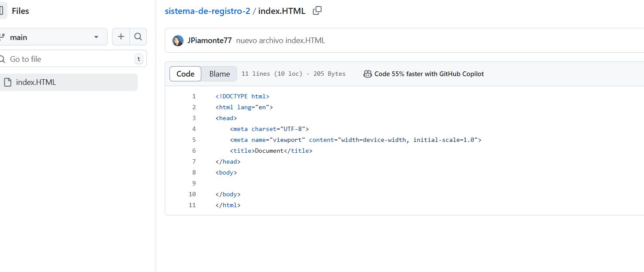Click line number 5 in the code
This screenshot has width=644, height=272.
194,140
